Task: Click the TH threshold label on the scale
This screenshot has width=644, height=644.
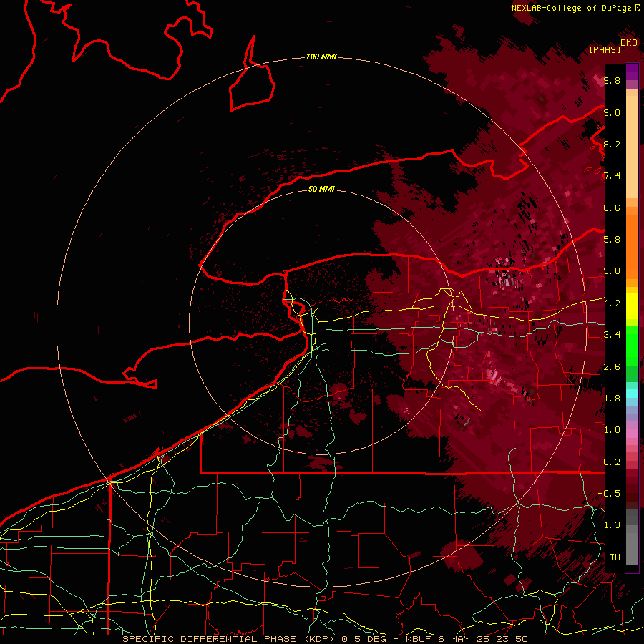Action: [x=615, y=557]
